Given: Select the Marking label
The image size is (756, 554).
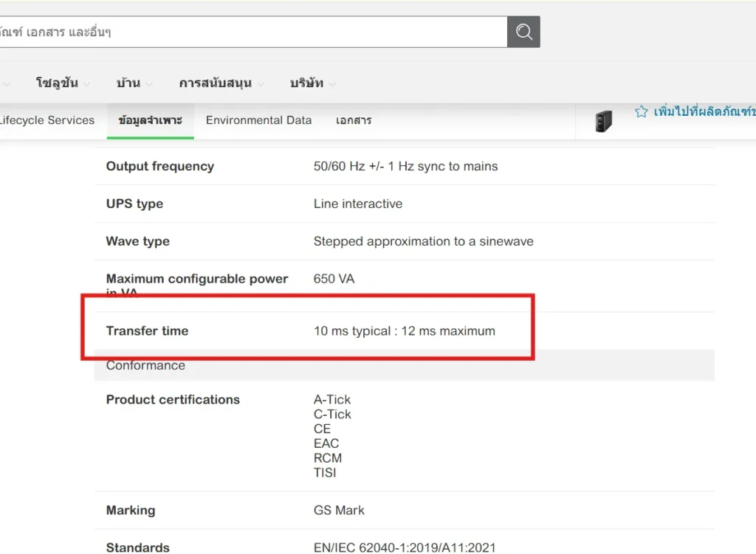Looking at the screenshot, I should pyautogui.click(x=131, y=510).
